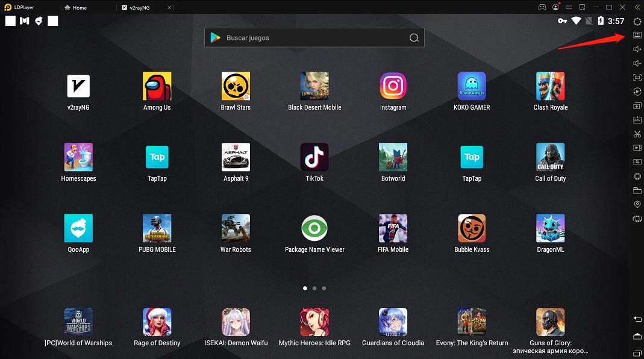
Task: Open the TapTap app next to Homescapes
Action: [x=157, y=157]
